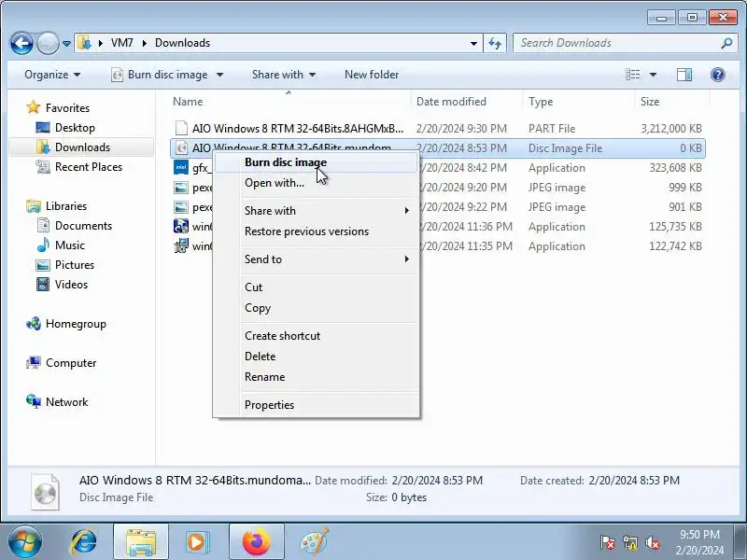Change view using the view icon
Image resolution: width=747 pixels, height=560 pixels.
point(633,75)
